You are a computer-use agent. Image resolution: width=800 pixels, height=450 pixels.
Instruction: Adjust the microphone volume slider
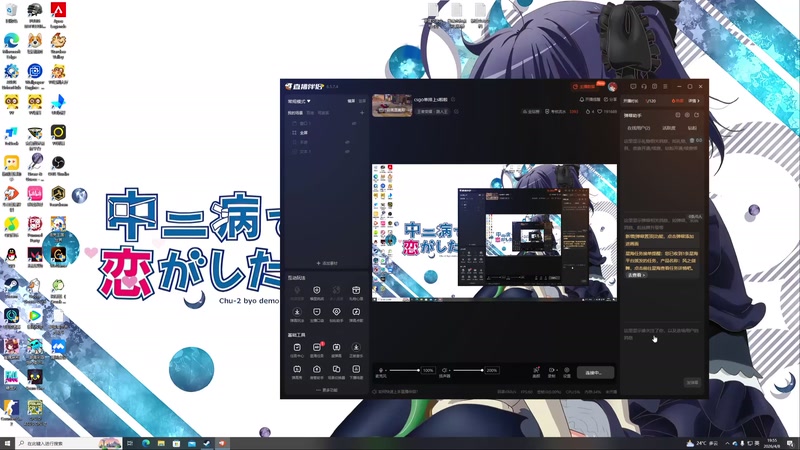pos(404,370)
